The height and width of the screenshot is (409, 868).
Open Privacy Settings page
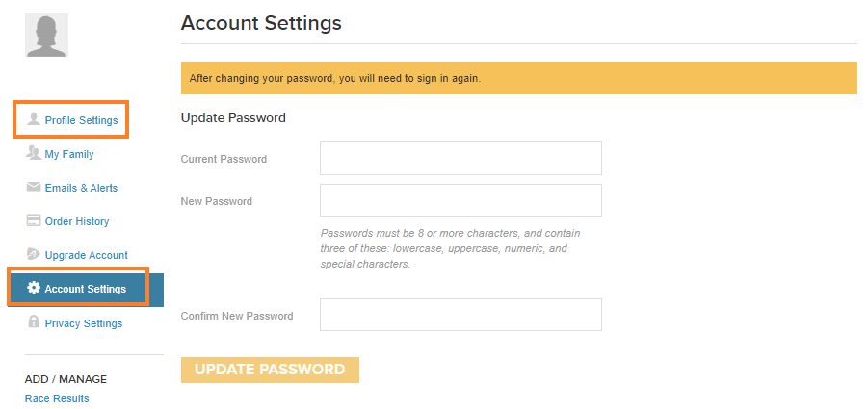pos(84,323)
